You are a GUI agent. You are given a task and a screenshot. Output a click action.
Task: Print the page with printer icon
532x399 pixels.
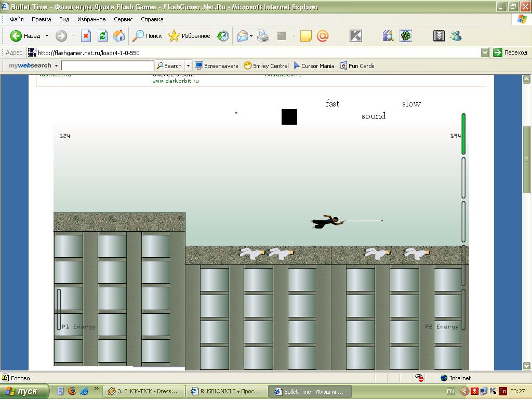pyautogui.click(x=263, y=36)
